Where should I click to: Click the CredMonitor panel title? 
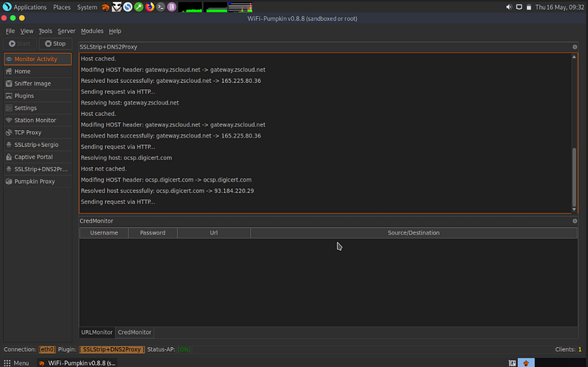[x=96, y=221]
